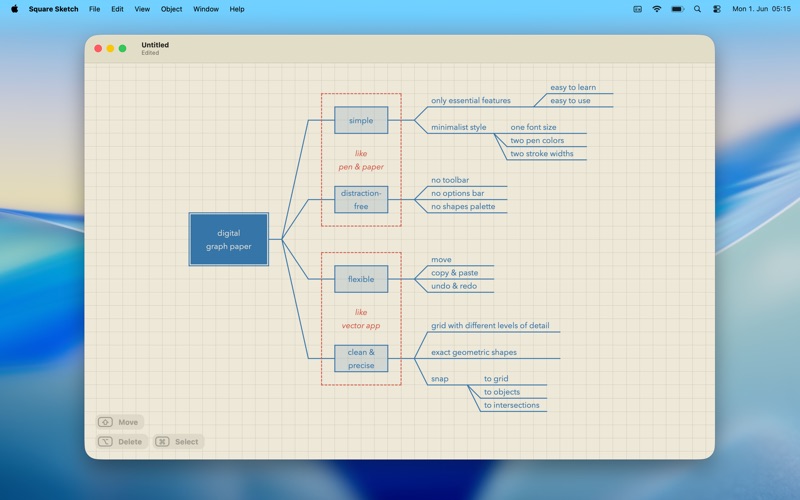
Task: Select the 'simple' node box
Action: [x=361, y=120]
